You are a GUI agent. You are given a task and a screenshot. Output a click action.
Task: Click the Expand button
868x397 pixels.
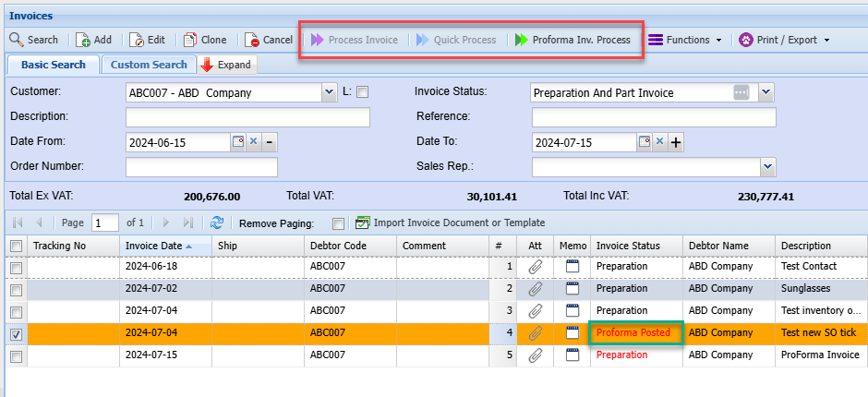pyautogui.click(x=225, y=65)
